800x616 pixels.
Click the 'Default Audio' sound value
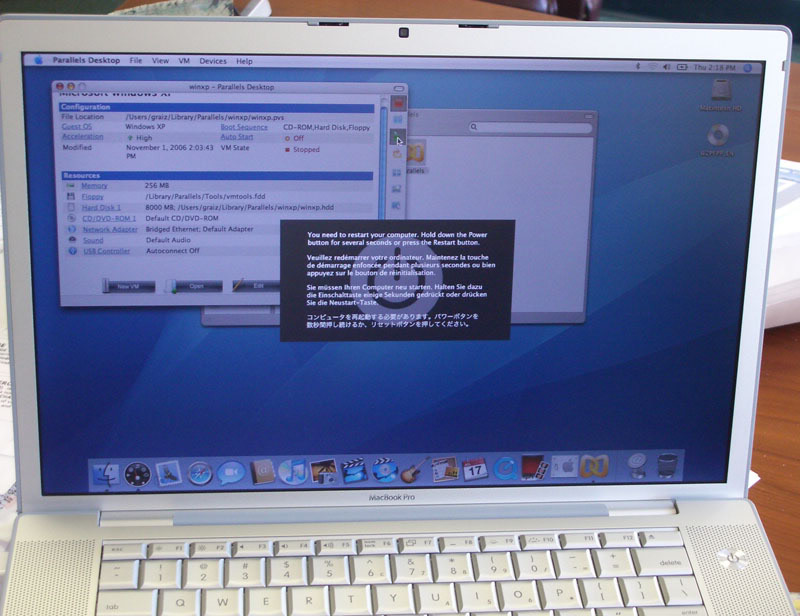[x=168, y=240]
